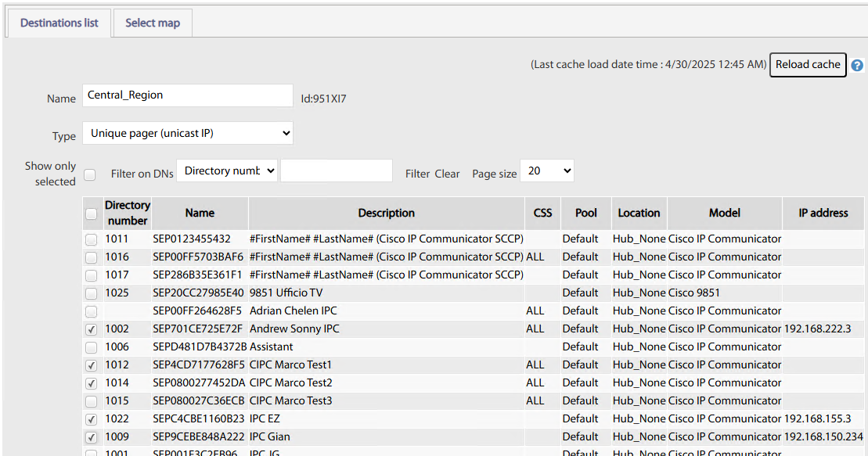Sort by the Description column header
868x456 pixels.
(x=386, y=213)
